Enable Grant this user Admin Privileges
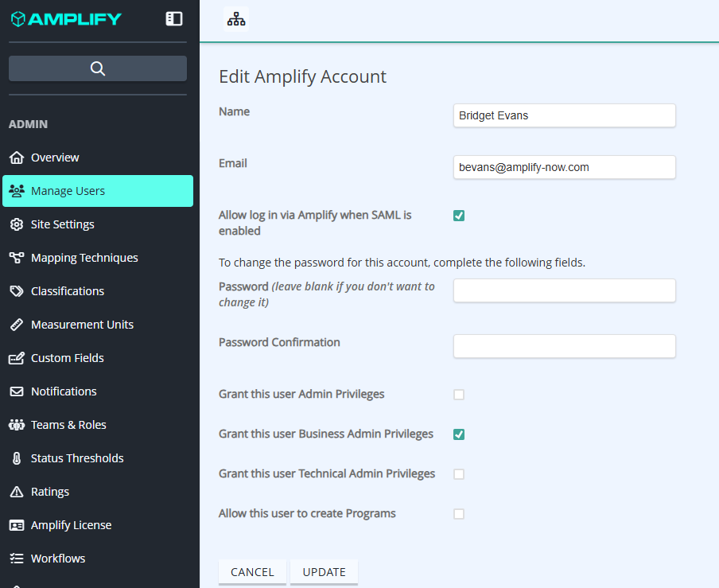The width and height of the screenshot is (719, 588). [x=459, y=395]
